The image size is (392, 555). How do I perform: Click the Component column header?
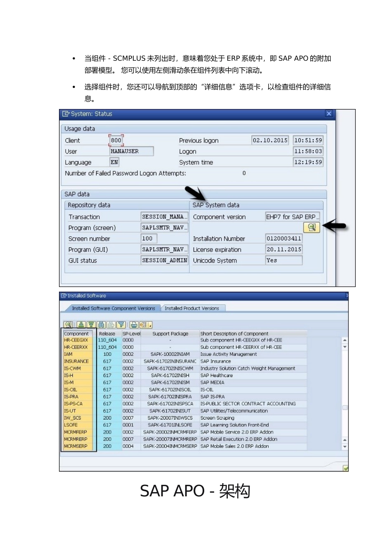point(76,334)
